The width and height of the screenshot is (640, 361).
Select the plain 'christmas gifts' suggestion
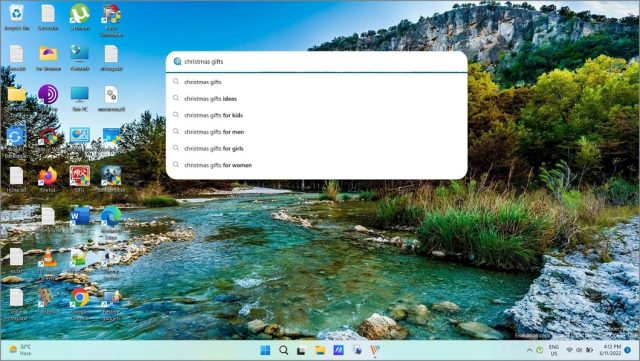[317, 82]
